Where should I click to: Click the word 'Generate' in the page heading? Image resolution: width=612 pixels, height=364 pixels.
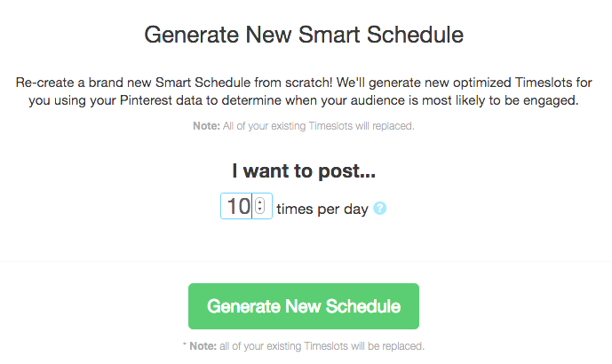[192, 35]
